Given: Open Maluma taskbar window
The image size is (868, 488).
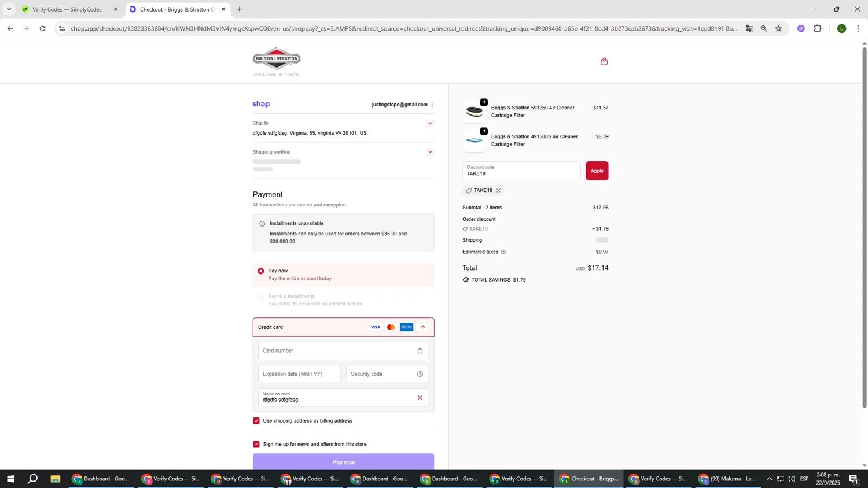Looking at the screenshot, I should (x=728, y=479).
